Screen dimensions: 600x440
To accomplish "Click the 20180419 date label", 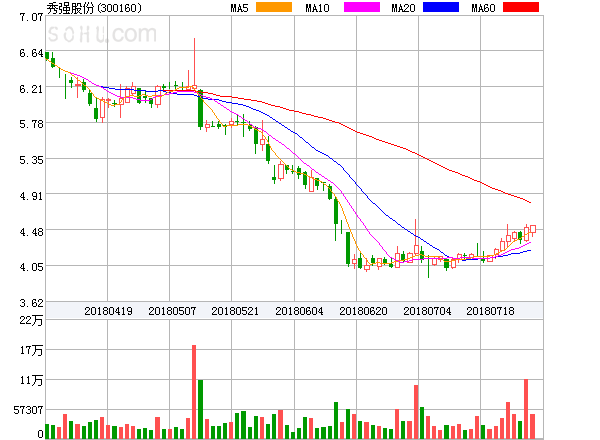I will point(108,311).
